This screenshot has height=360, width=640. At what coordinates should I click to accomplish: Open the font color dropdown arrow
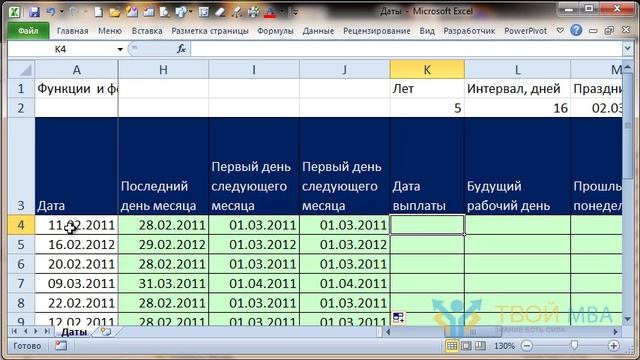pyautogui.click(x=281, y=12)
